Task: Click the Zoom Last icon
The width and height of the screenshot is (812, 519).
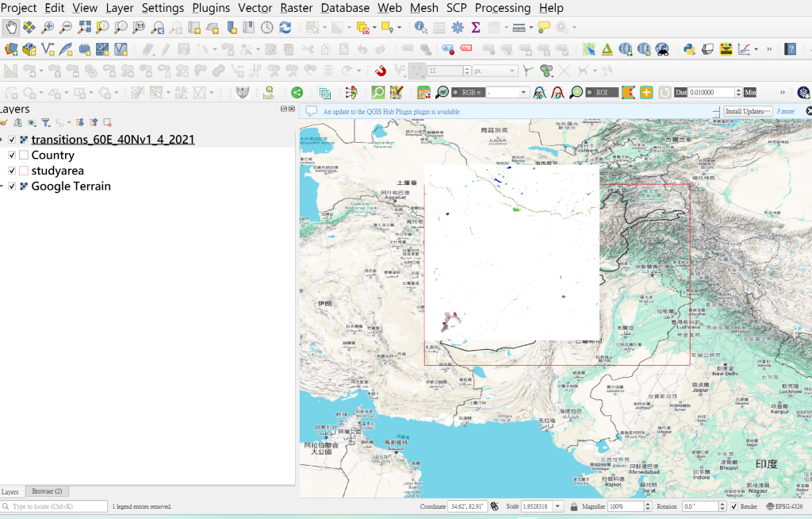Action: coord(158,27)
